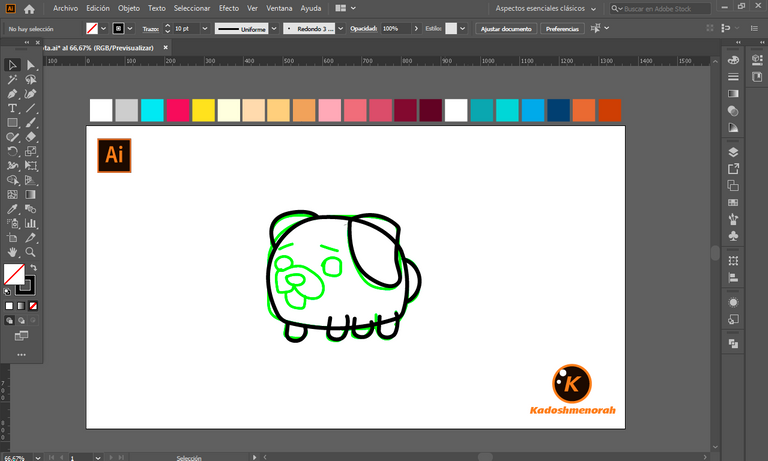Open the Redondo brush definition dropdown
Image resolution: width=768 pixels, height=461 pixels.
pyautogui.click(x=340, y=28)
